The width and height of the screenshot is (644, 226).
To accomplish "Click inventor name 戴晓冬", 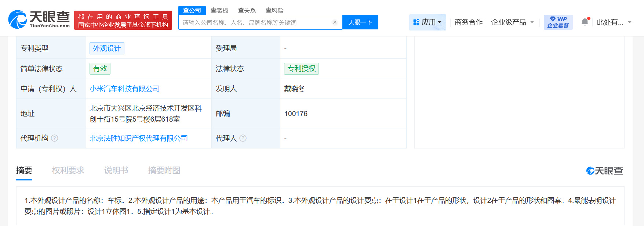I will pos(295,89).
